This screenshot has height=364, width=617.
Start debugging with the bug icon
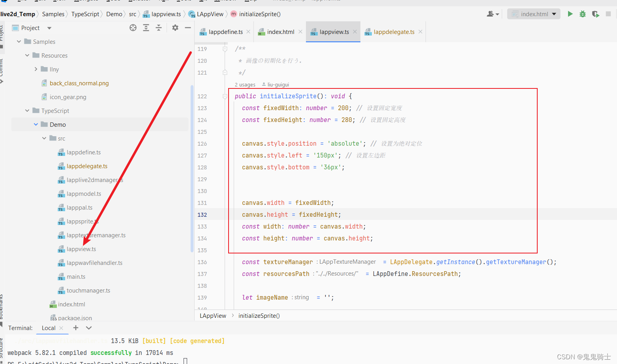pos(583,14)
